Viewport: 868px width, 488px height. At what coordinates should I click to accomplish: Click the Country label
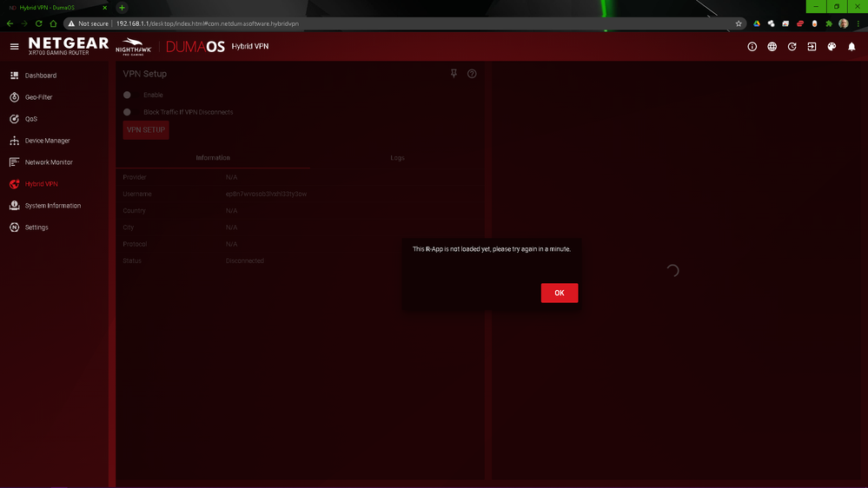coord(134,211)
